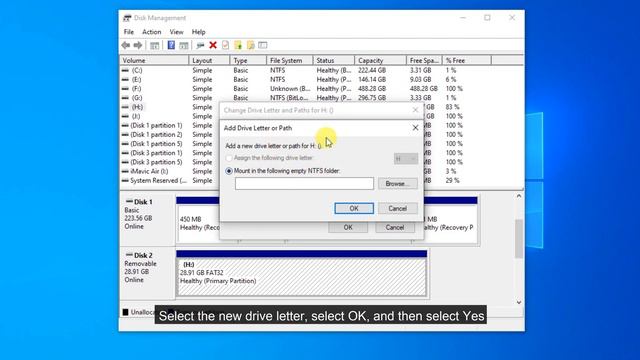This screenshot has height=360, width=640.
Task: Click the yellow folder with green arrow icon
Action: coord(238,45)
